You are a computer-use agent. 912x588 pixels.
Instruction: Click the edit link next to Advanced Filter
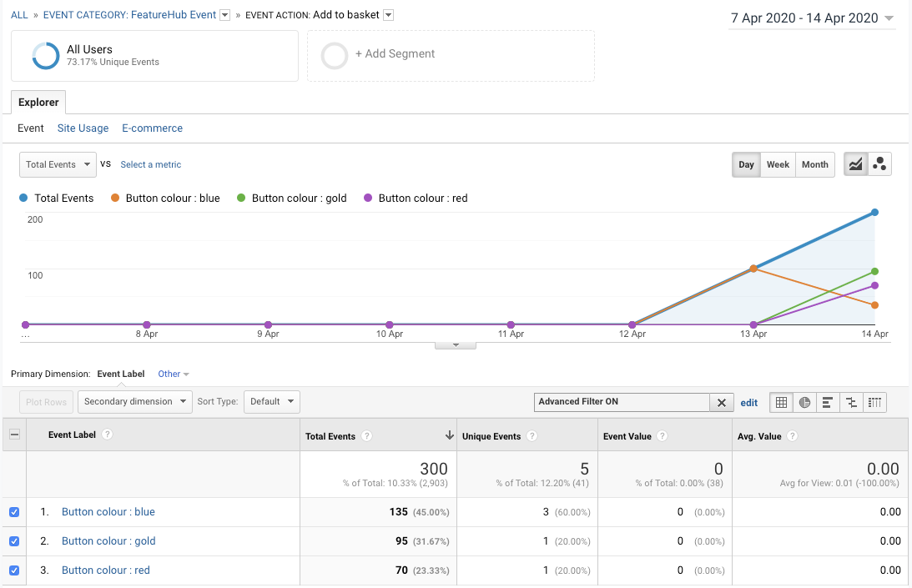748,402
